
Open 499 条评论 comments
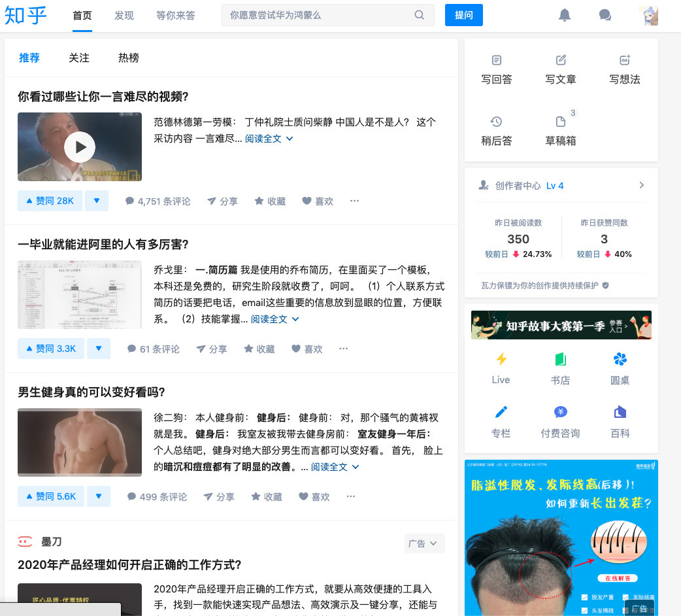[157, 496]
